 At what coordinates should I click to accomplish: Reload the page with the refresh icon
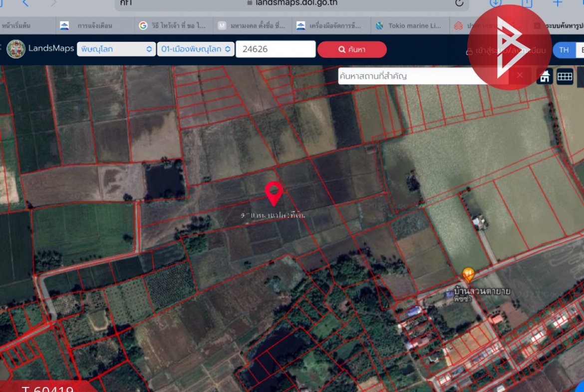(x=459, y=3)
